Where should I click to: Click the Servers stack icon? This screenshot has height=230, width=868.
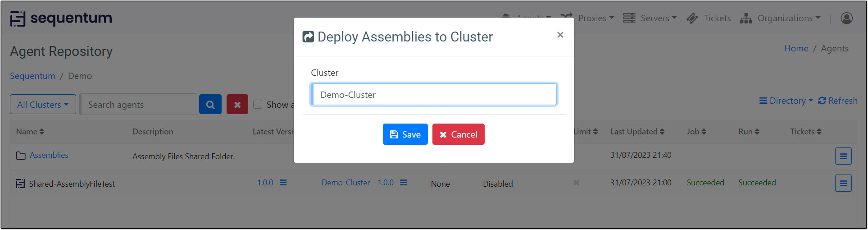(629, 18)
